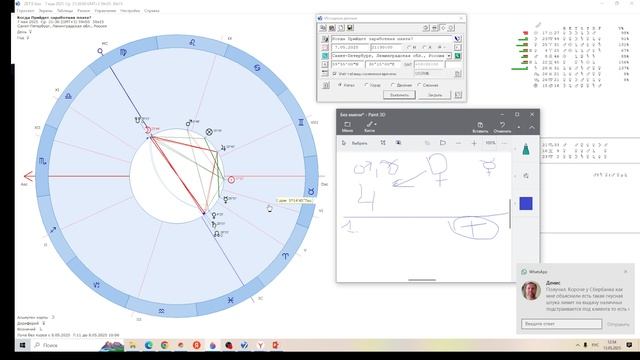The height and width of the screenshot is (360, 640).
Task: Click new document icon in Исходные данные toolbar
Action: [x=341, y=28]
